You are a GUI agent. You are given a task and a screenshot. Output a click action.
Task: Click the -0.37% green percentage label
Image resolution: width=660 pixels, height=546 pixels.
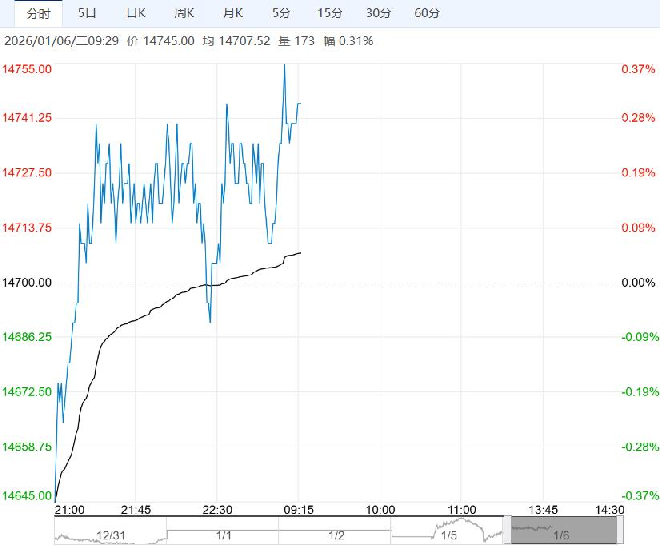(636, 495)
